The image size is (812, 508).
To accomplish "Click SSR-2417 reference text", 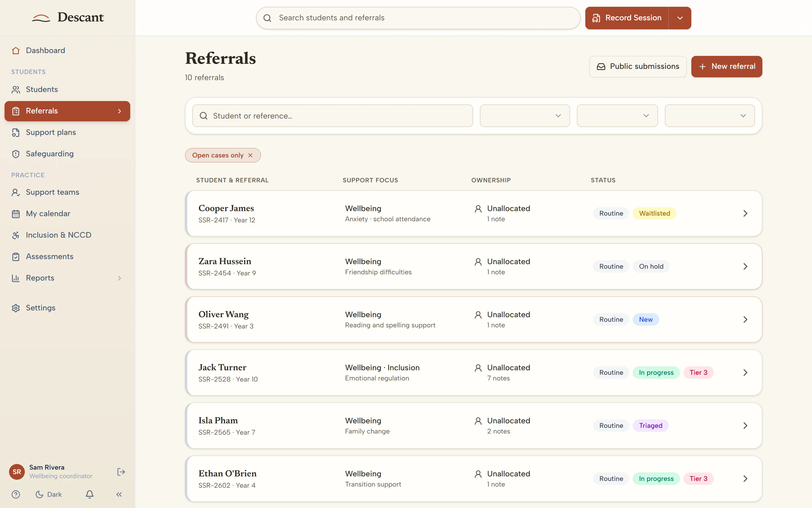I will click(x=213, y=220).
